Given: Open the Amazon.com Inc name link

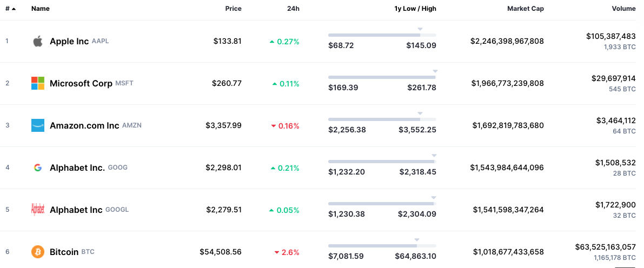Looking at the screenshot, I should pyautogui.click(x=84, y=125).
